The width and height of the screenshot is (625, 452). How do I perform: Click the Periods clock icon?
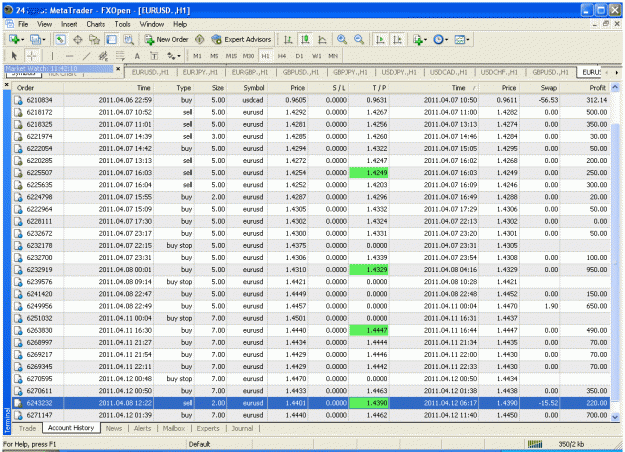438,39
